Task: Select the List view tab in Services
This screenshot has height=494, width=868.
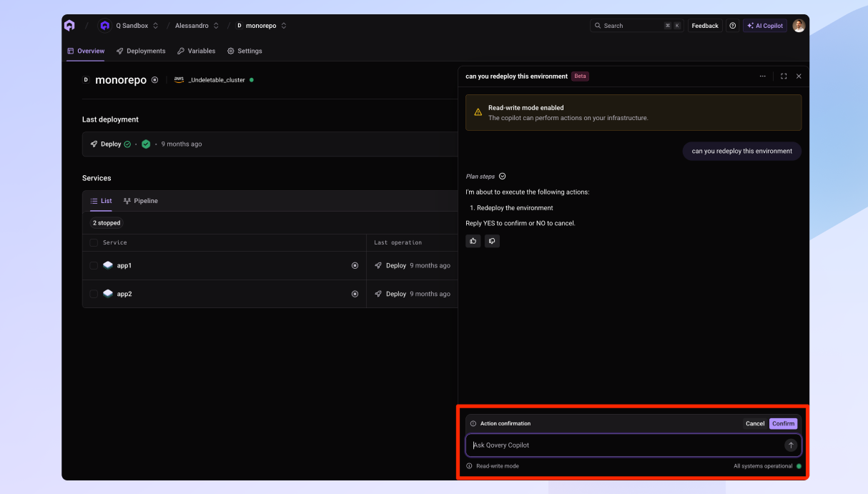Action: click(x=101, y=201)
